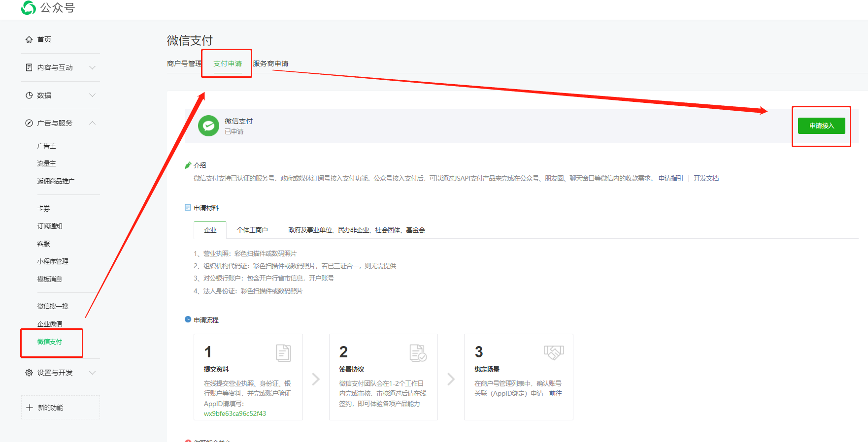This screenshot has height=442, width=868.
Task: Click the green 微信支付 logo icon
Action: [208, 126]
